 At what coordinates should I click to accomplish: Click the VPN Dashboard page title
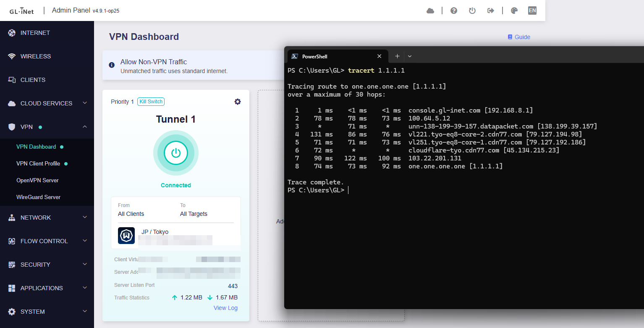coord(144,37)
